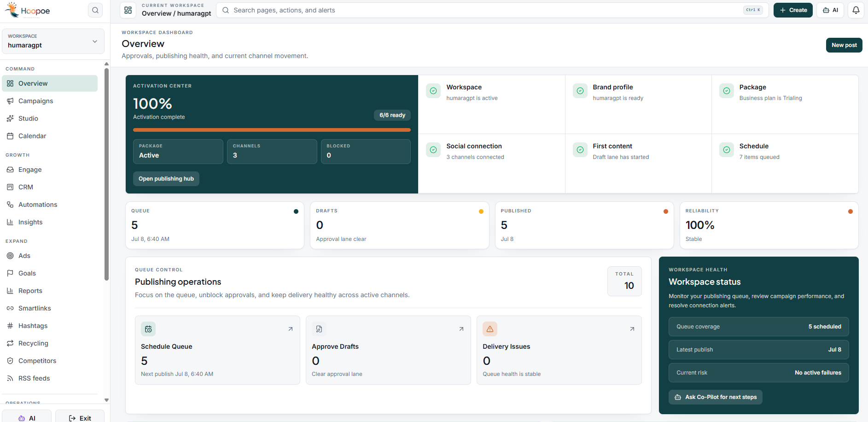Open Campaigns from the sidebar
Viewport: 868px width, 422px height.
point(50,101)
